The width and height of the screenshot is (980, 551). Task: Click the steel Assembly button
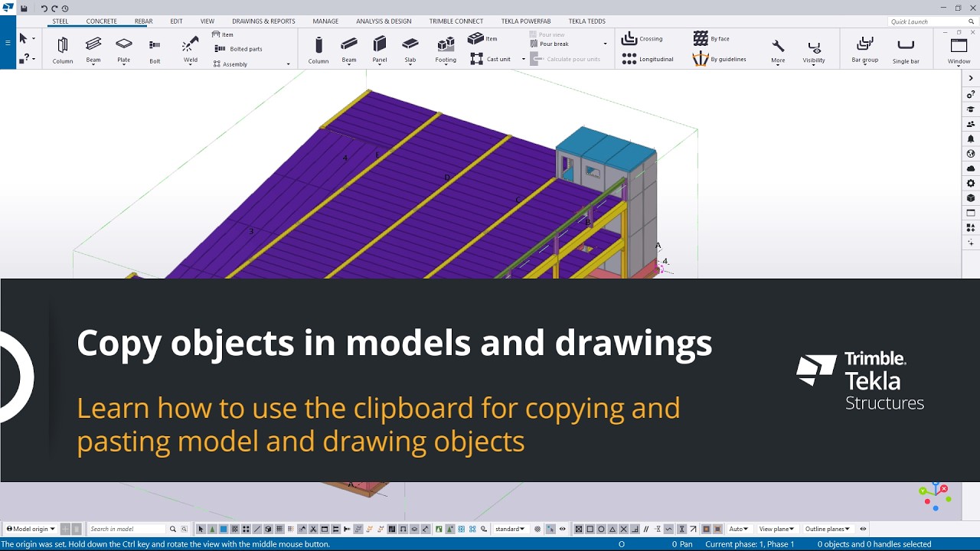click(230, 64)
